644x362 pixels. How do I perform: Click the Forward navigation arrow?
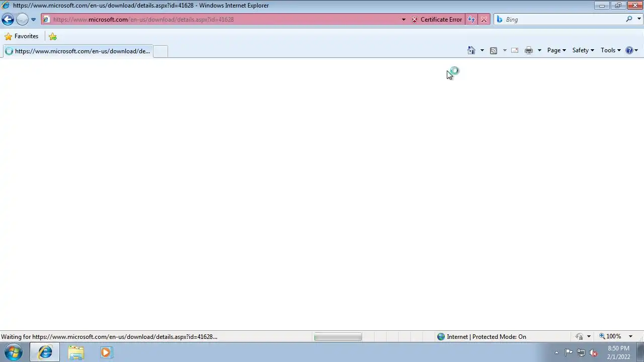pyautogui.click(x=22, y=20)
